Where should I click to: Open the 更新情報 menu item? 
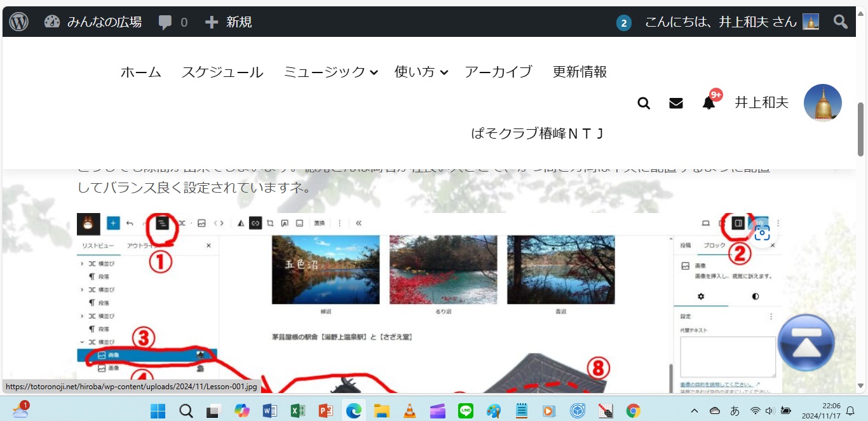pyautogui.click(x=580, y=72)
